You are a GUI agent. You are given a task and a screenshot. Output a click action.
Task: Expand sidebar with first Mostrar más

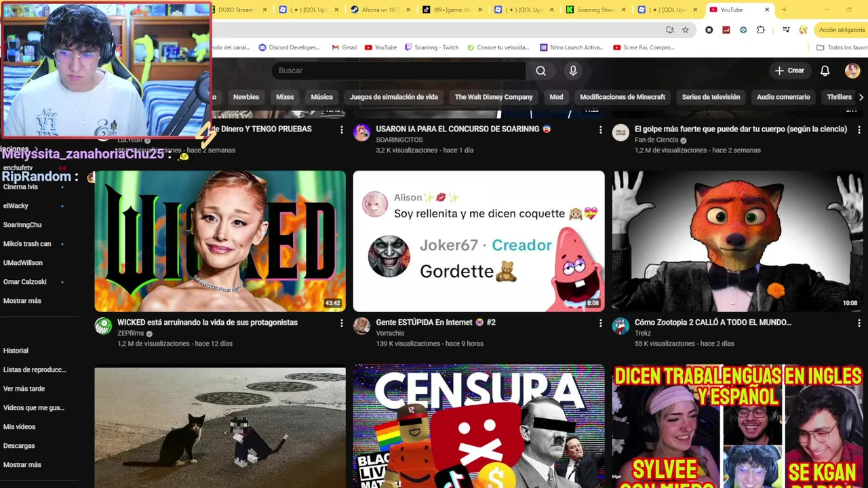click(x=22, y=300)
